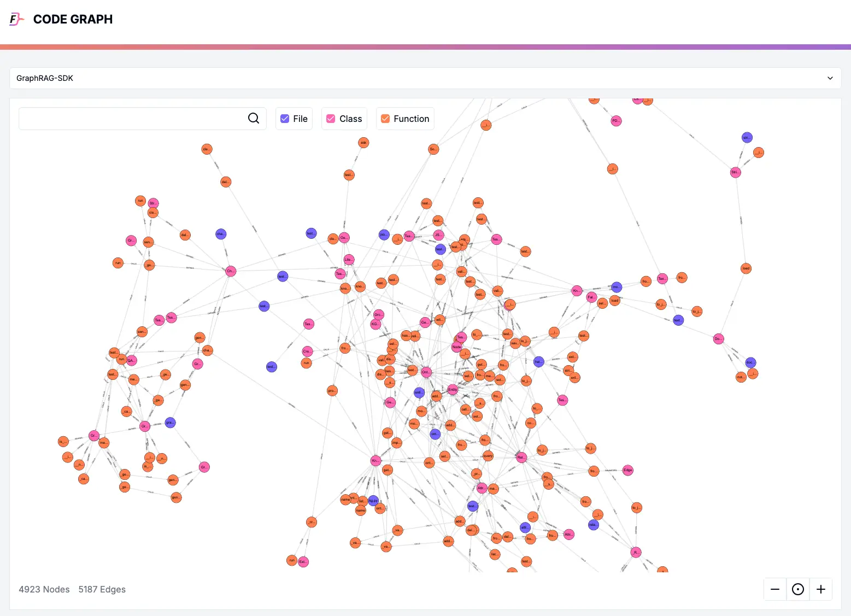The image size is (851, 616).
Task: Zoom out with the minus icon
Action: point(774,589)
